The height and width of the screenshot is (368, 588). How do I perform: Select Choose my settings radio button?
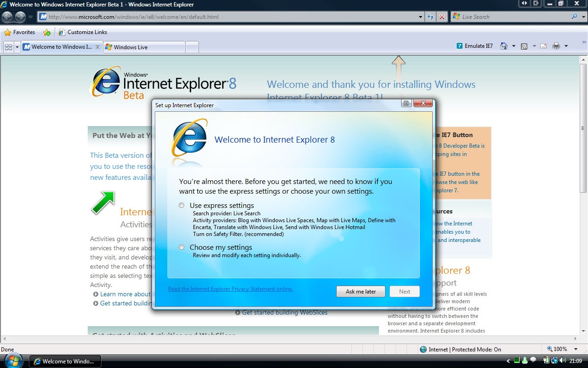[182, 247]
